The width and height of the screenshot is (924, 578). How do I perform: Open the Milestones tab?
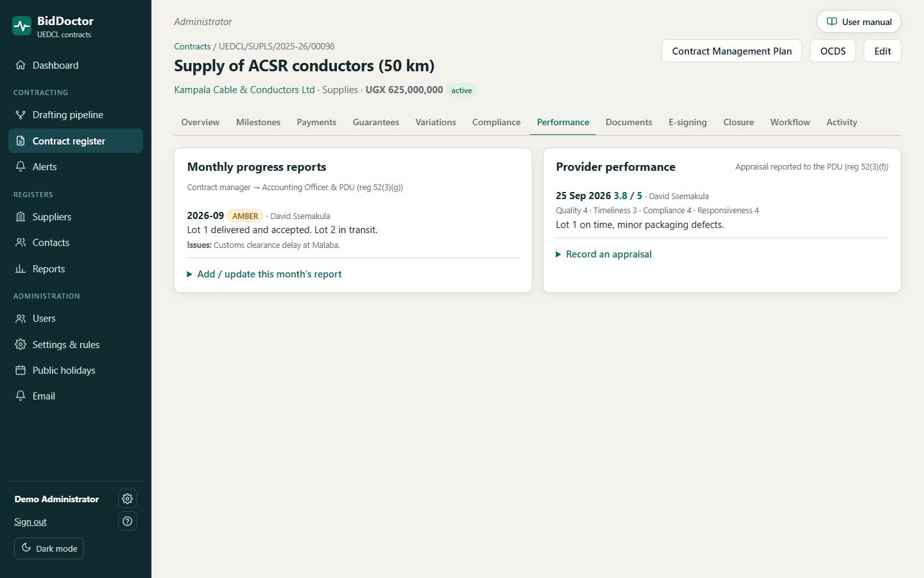[258, 122]
